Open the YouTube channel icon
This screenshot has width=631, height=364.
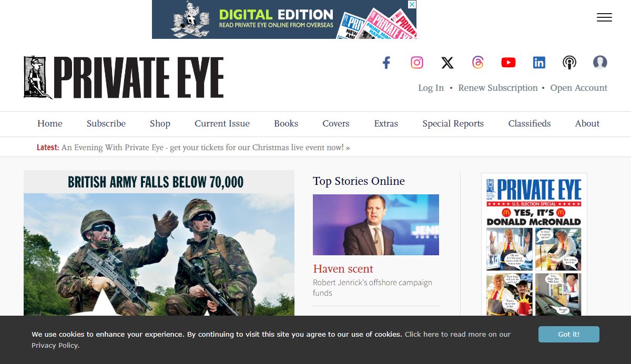coord(508,63)
